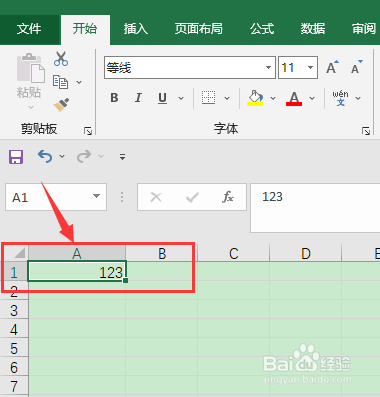
Task: Open the 页面布局 tab
Action: [x=199, y=29]
